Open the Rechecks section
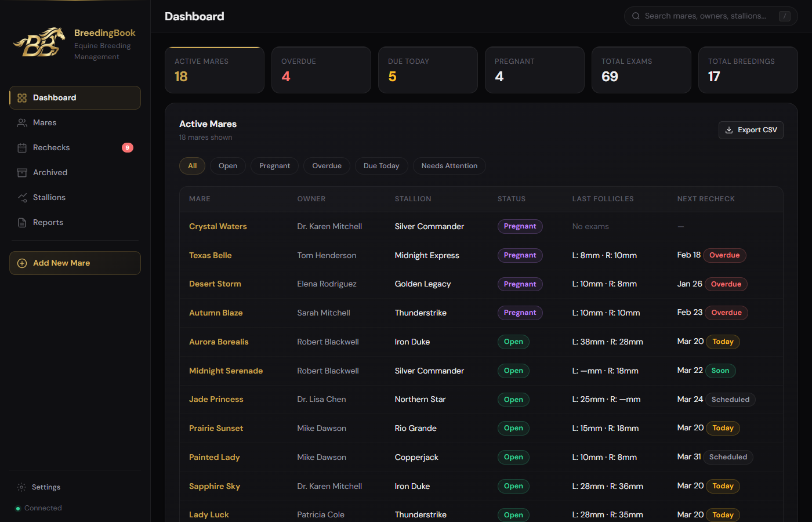The height and width of the screenshot is (522, 812). (75, 148)
